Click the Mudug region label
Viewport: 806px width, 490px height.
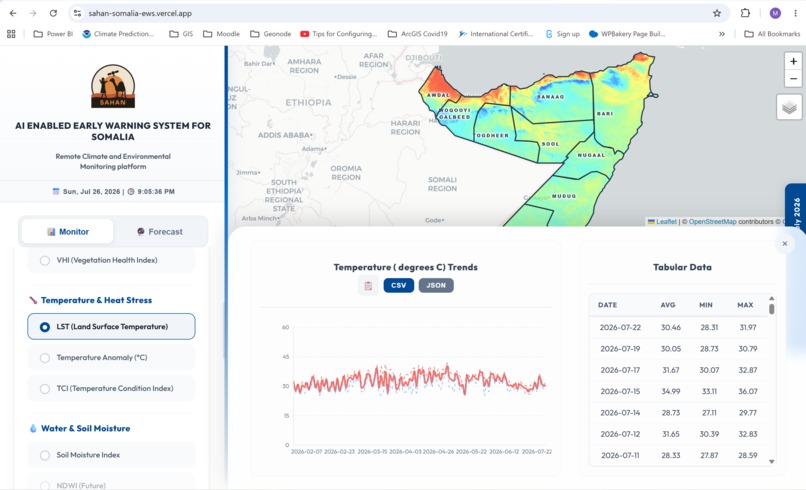pyautogui.click(x=564, y=196)
